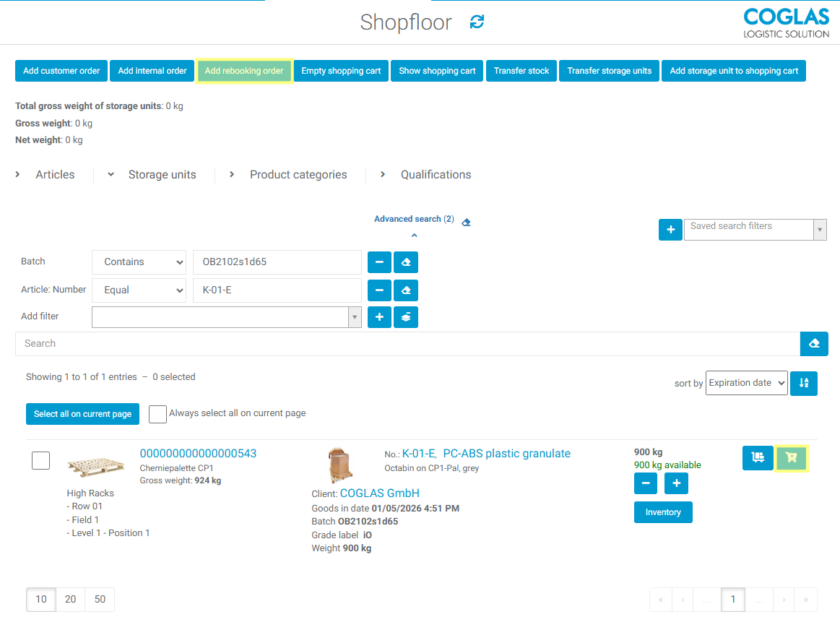Clear all advanced search filters with stacked-eraser icon
The width and height of the screenshot is (840, 617).
(x=406, y=316)
